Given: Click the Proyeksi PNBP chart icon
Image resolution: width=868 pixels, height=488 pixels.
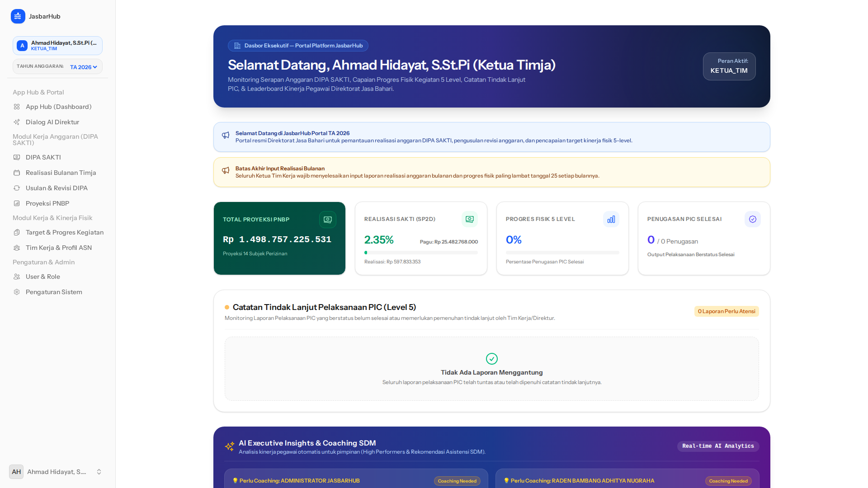Looking at the screenshot, I should point(17,203).
